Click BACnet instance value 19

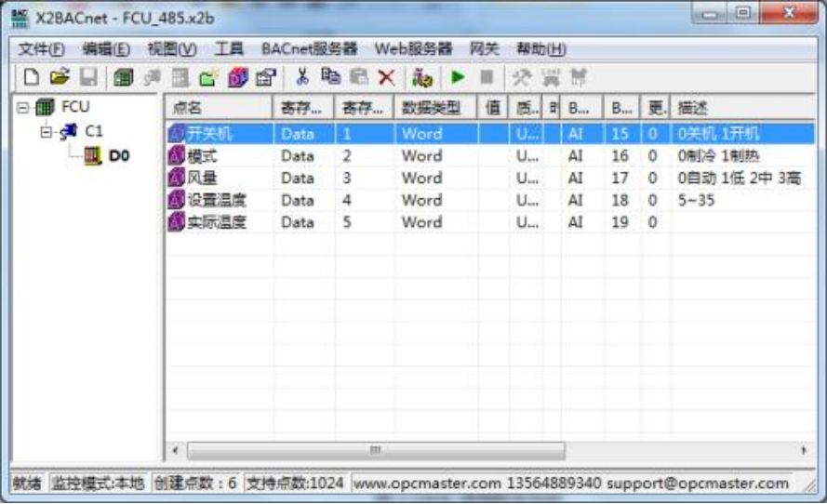(x=620, y=222)
